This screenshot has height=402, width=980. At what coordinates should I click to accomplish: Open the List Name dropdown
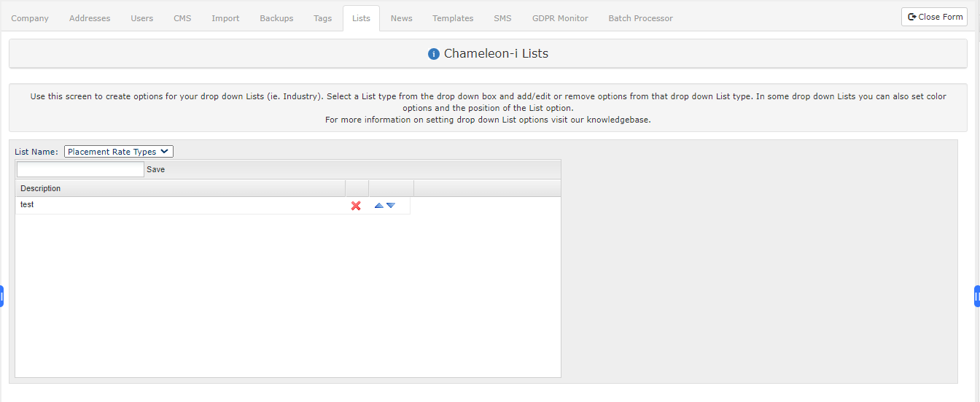pyautogui.click(x=119, y=152)
